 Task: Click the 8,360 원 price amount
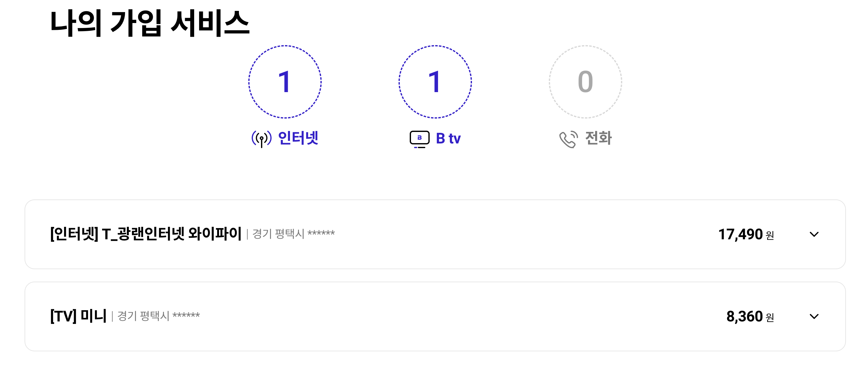pos(750,316)
